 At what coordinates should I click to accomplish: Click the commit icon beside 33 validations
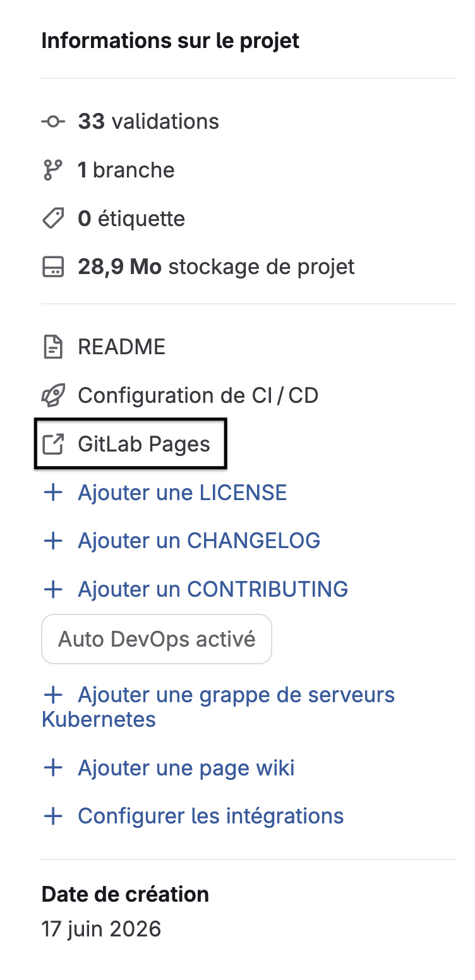tap(53, 121)
